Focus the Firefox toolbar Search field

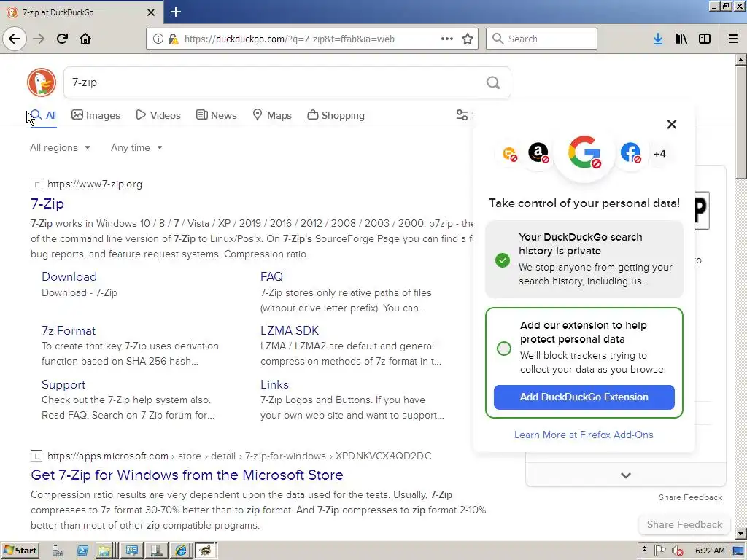point(541,39)
